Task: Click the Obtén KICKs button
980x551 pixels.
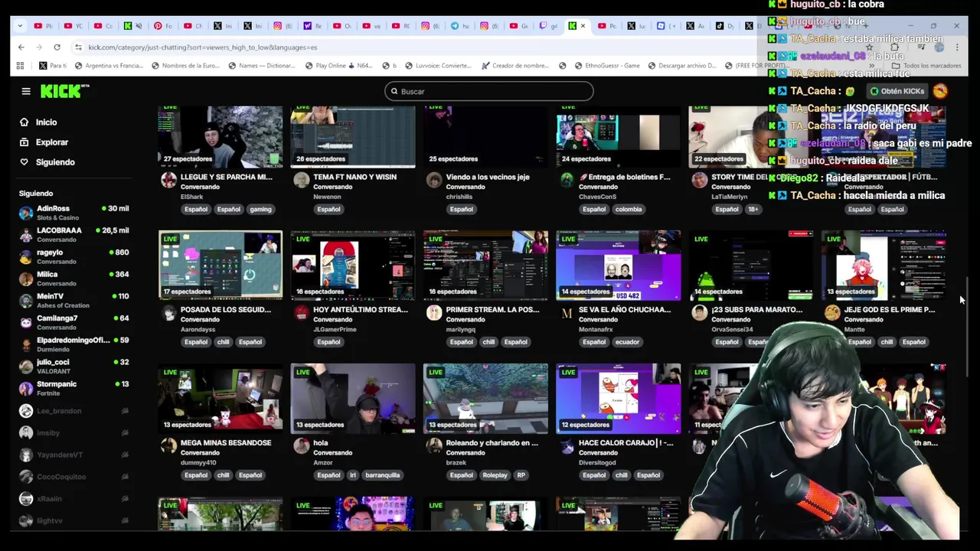Action: (897, 91)
